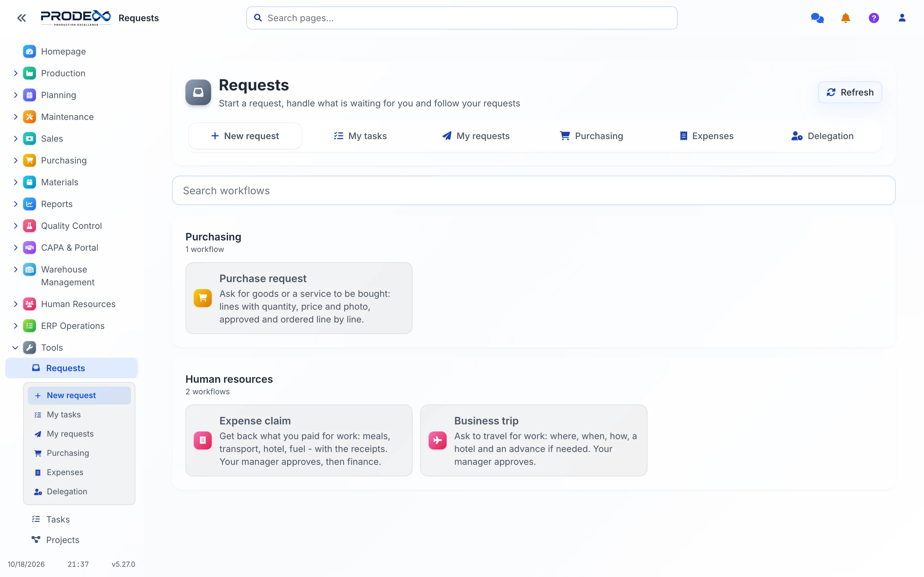Click the Quality Control flask icon

tap(30, 226)
